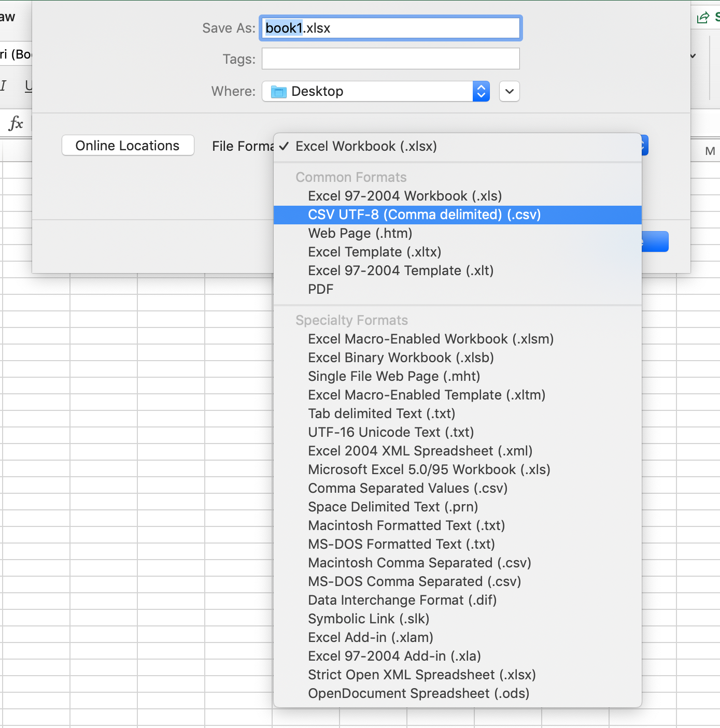Choose Web Page (.htm) format
This screenshot has height=728, width=720.
pyautogui.click(x=457, y=233)
